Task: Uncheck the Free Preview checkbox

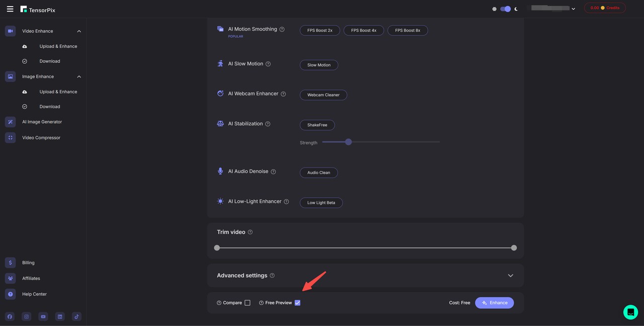Action: (x=297, y=303)
